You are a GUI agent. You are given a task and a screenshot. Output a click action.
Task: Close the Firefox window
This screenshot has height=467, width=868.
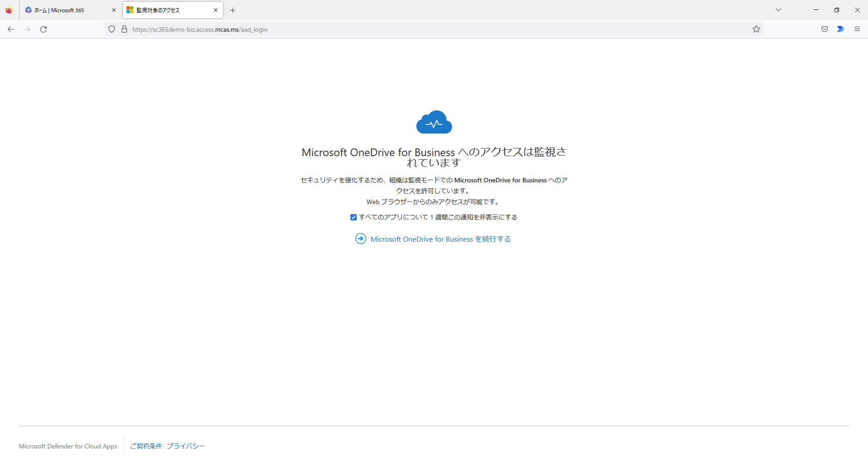click(x=858, y=10)
